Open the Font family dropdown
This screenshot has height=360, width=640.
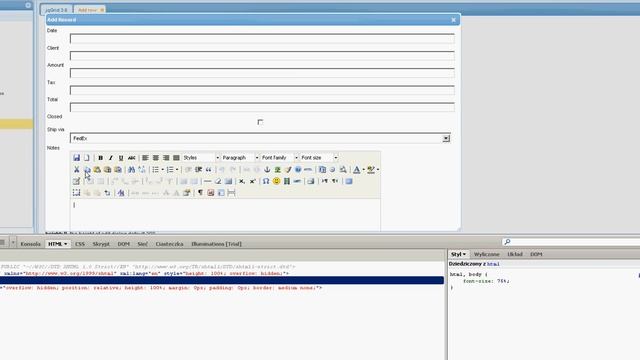coord(280,158)
